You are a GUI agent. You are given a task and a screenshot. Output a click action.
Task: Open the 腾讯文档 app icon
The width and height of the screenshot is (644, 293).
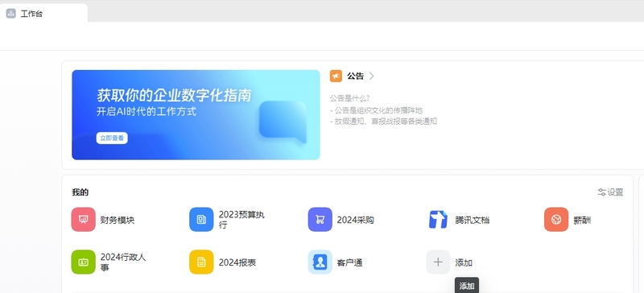[438, 220]
